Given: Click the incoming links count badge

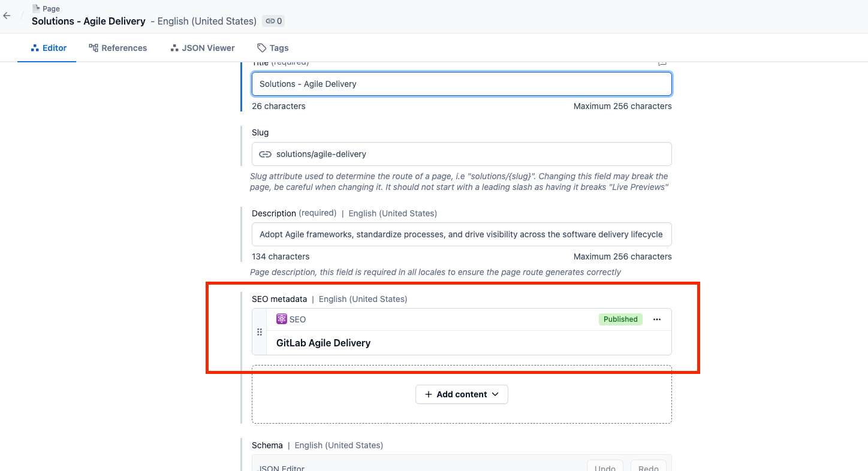Looking at the screenshot, I should [274, 21].
